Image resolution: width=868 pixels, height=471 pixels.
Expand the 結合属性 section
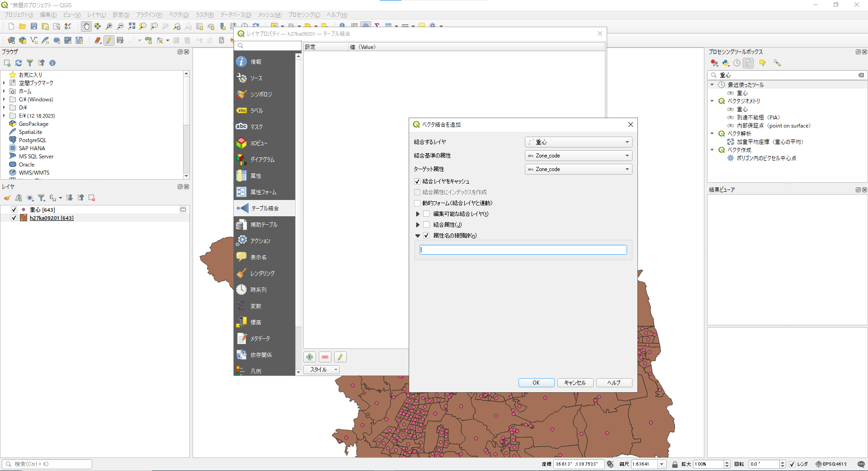[418, 225]
